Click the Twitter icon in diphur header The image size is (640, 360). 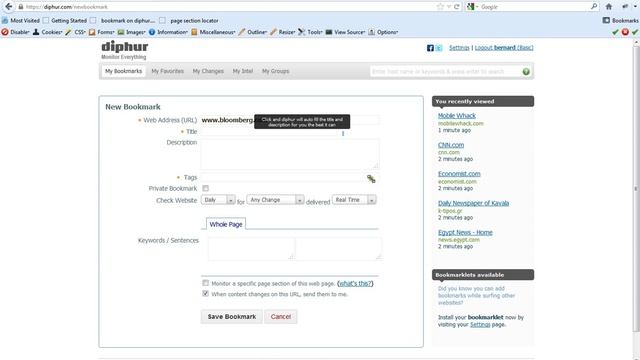(x=439, y=48)
